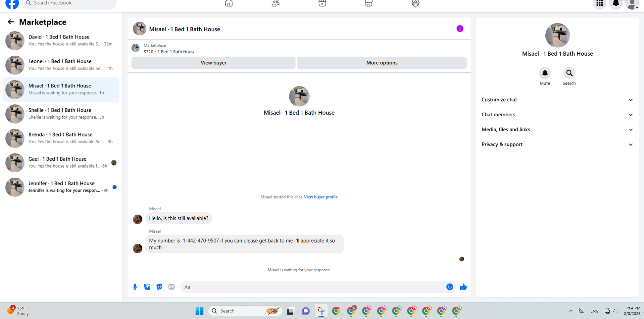Send a thumbs-up like
The height and width of the screenshot is (319, 644).
point(463,287)
